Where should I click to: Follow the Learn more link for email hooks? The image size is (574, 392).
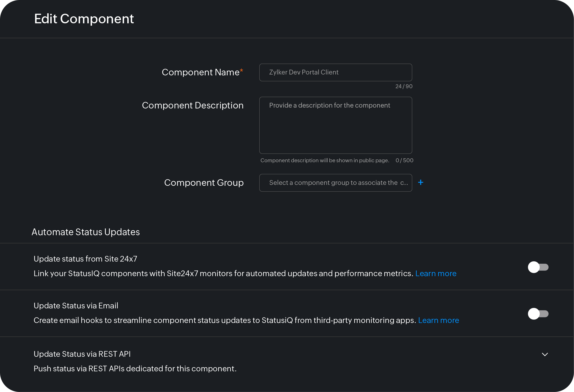pos(438,320)
